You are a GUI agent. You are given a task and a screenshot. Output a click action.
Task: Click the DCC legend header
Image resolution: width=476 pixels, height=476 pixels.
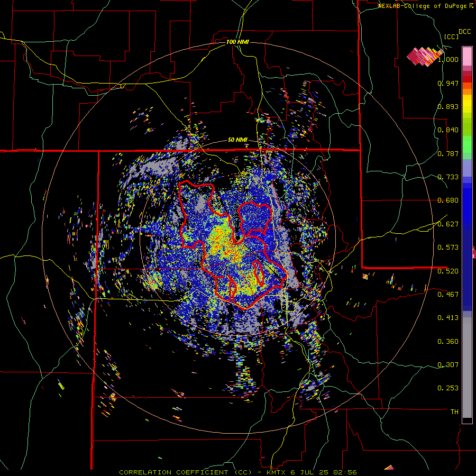click(464, 32)
